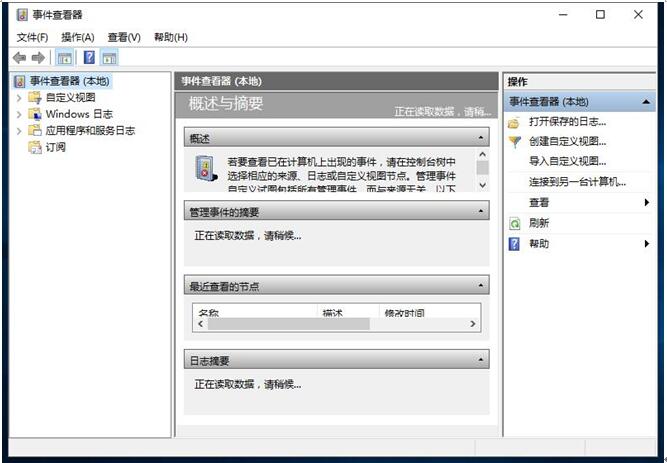Viewport: 667px width, 463px height.
Task: Click 连接到另一台计算机... action
Action: coord(577,182)
